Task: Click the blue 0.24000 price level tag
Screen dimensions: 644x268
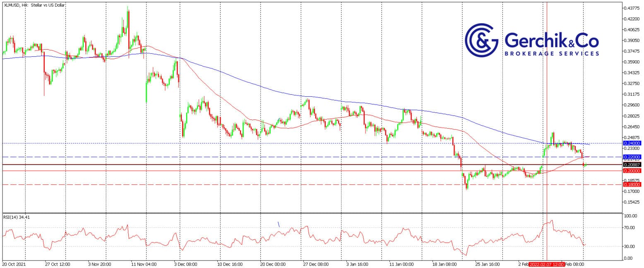Action: click(x=632, y=143)
